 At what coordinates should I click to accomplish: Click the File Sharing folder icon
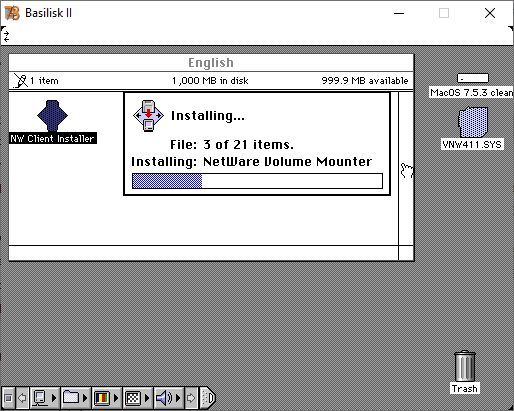click(x=71, y=398)
